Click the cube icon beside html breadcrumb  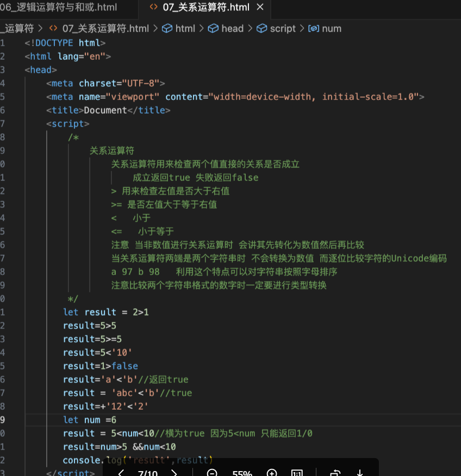(167, 29)
